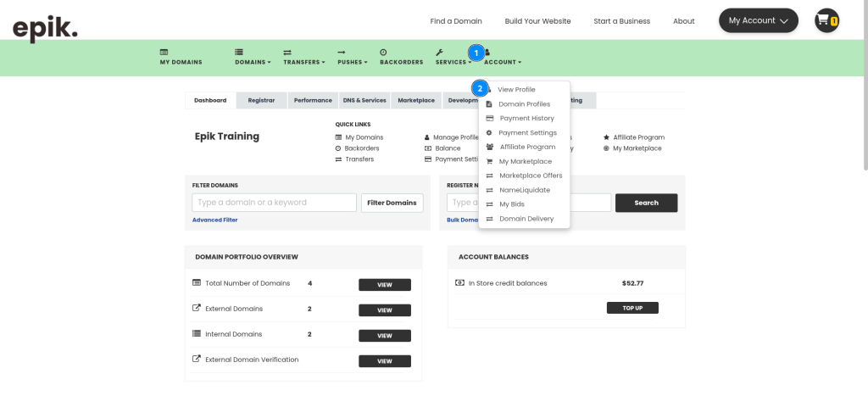Open the My Account dropdown
The image size is (868, 396).
pyautogui.click(x=759, y=20)
